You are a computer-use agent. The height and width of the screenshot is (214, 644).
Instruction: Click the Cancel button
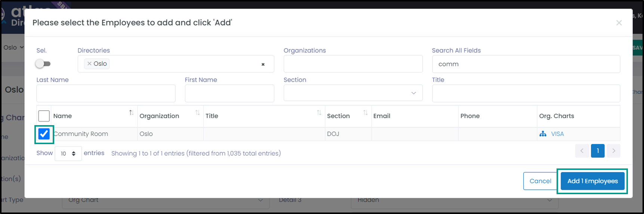[540, 181]
